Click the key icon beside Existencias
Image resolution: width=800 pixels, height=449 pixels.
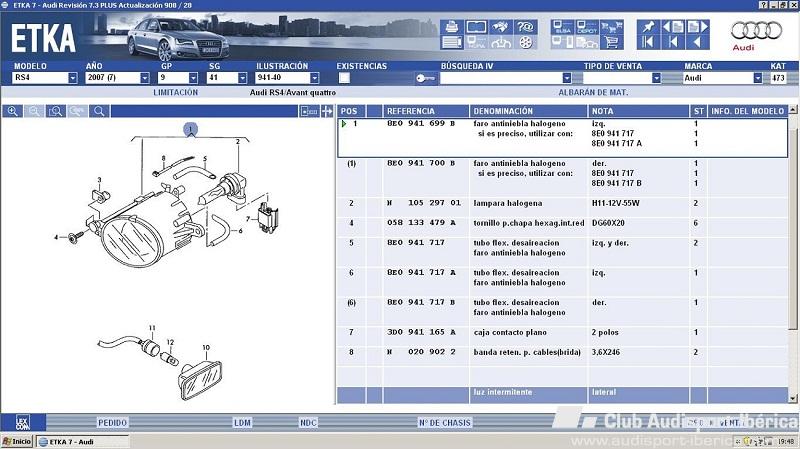[x=426, y=78]
